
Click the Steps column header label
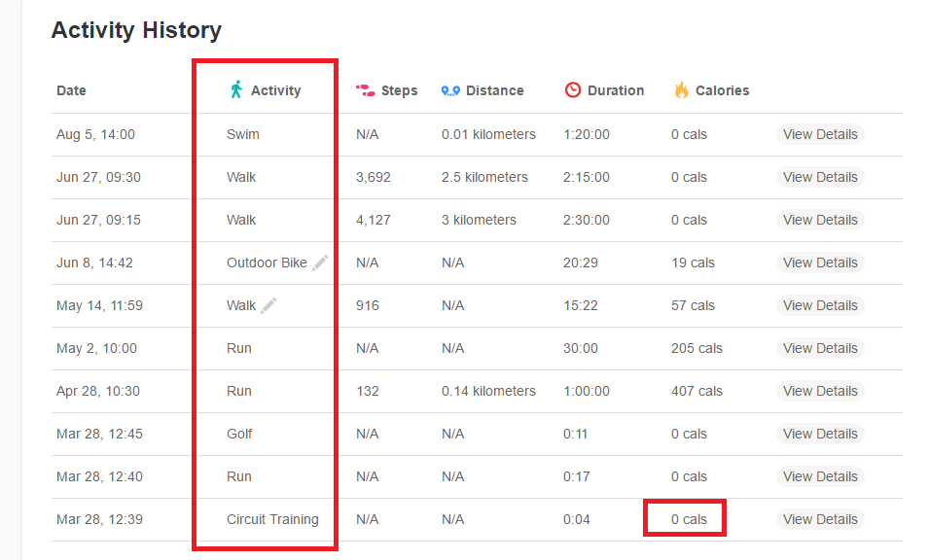click(x=399, y=90)
